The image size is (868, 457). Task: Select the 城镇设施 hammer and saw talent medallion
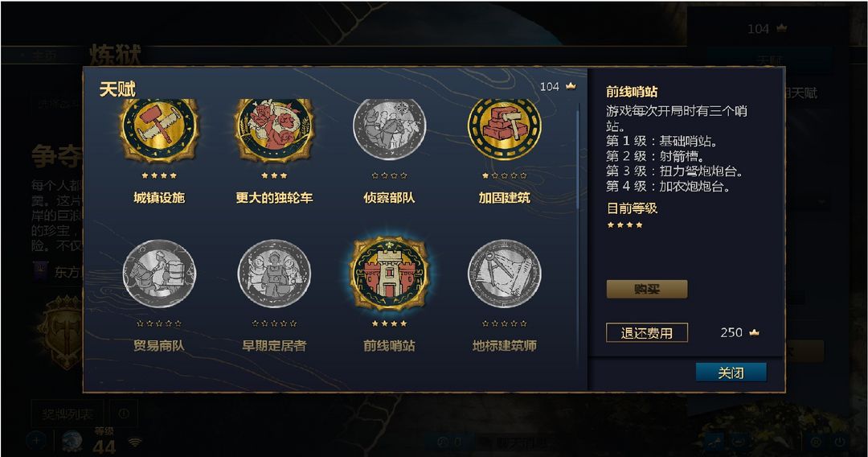click(x=159, y=130)
